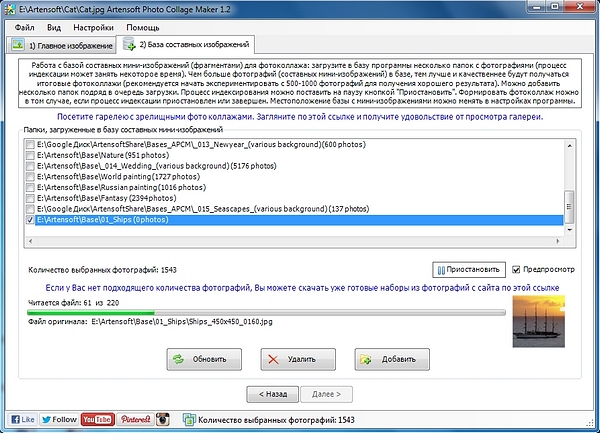Check the World painting folder checkbox

click(30, 177)
